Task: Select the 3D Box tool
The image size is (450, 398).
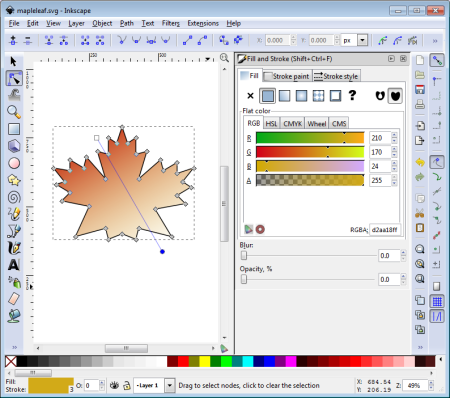Action: coord(14,146)
